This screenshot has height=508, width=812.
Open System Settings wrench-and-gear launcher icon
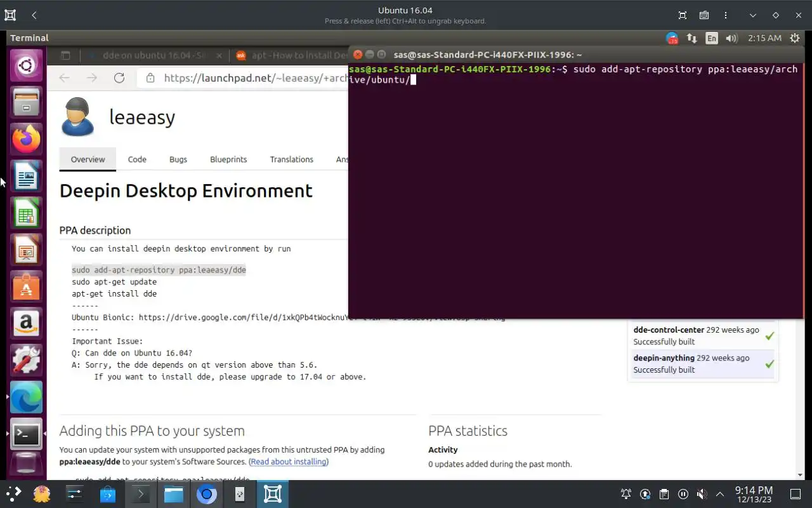point(26,360)
